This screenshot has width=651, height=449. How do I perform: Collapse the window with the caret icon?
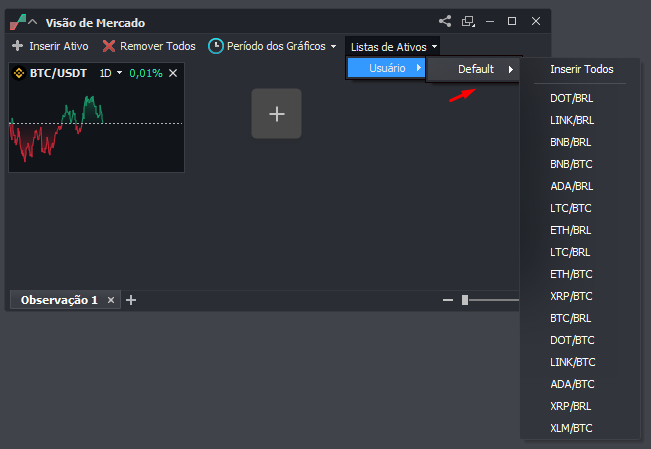click(33, 22)
